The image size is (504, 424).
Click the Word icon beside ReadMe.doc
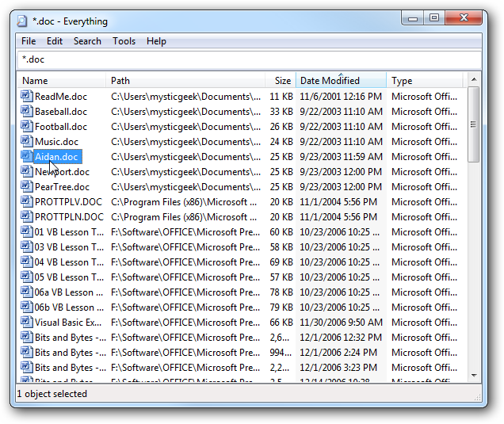[x=27, y=96]
